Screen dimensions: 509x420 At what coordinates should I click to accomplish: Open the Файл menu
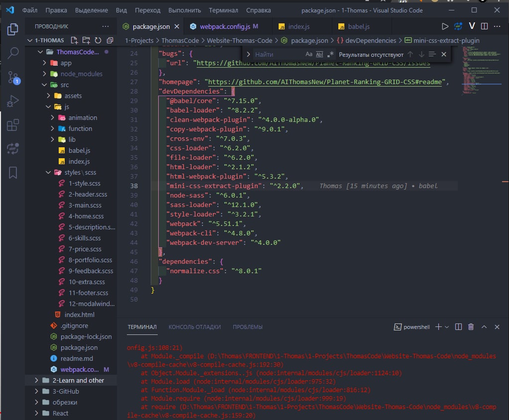click(x=30, y=10)
